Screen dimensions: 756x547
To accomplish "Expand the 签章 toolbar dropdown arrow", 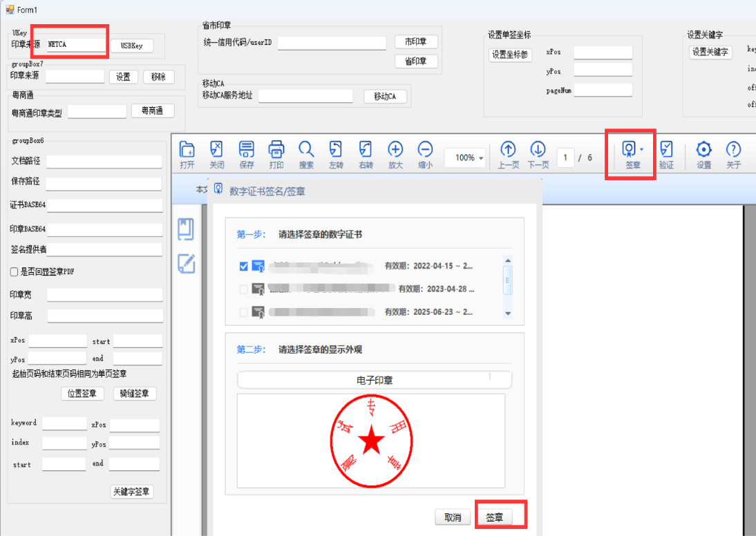I will coord(642,149).
